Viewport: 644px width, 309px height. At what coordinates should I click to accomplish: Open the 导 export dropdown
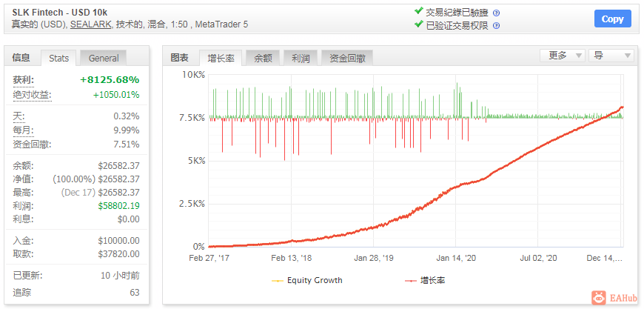pyautogui.click(x=611, y=56)
